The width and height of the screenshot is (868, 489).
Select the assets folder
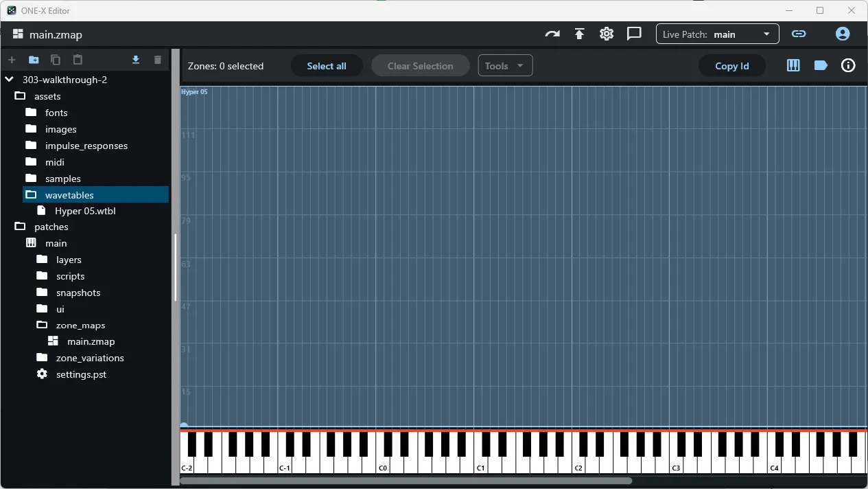47,96
